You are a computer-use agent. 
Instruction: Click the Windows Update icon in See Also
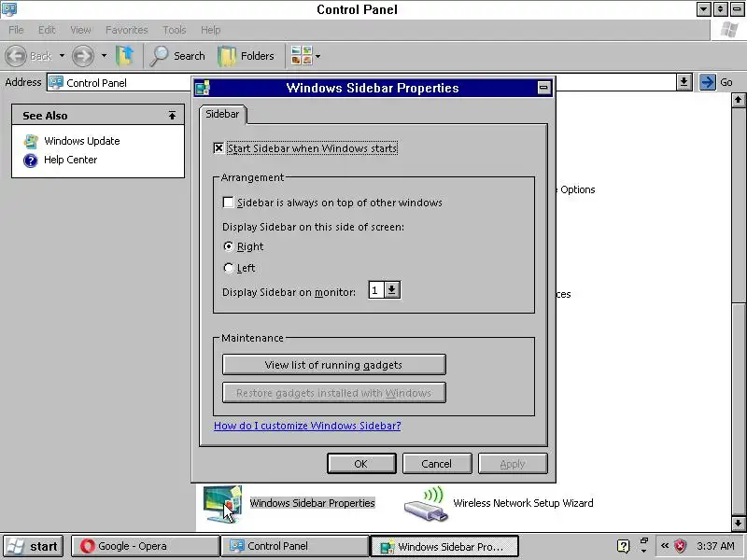point(31,141)
